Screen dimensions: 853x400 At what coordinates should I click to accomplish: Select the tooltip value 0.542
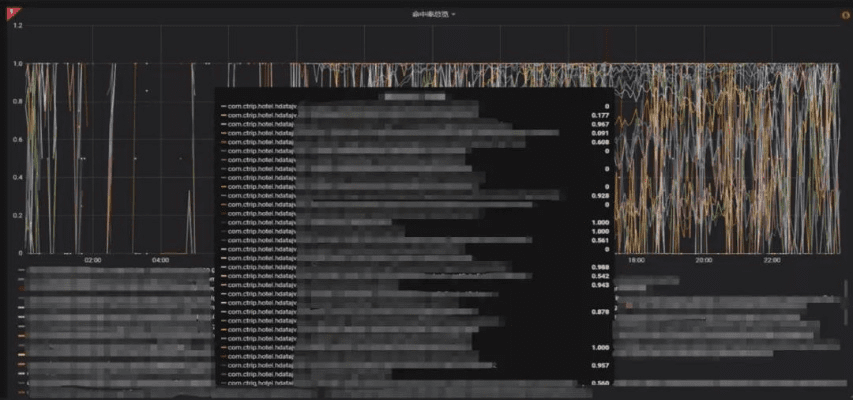point(600,276)
